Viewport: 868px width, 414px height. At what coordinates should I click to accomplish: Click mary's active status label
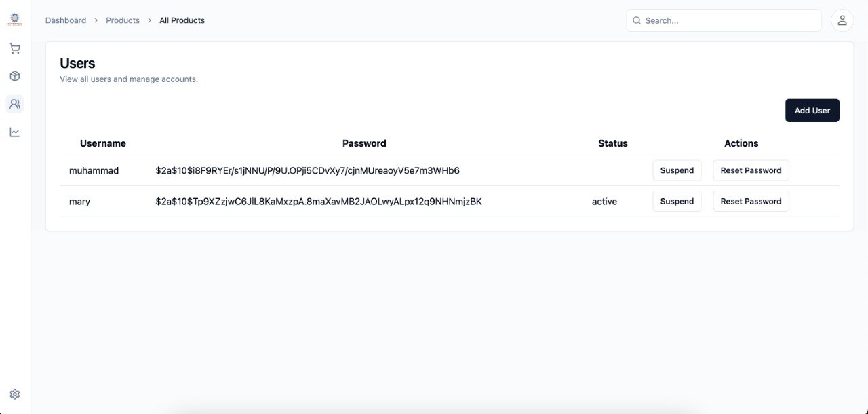click(x=604, y=201)
